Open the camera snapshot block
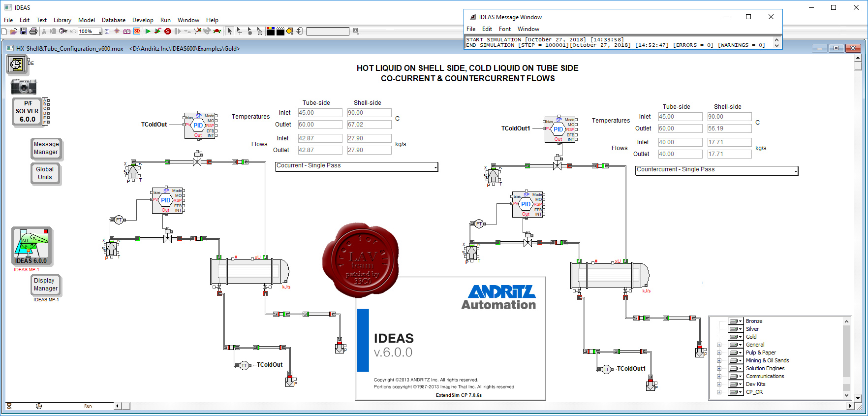This screenshot has height=416, width=868. pyautogui.click(x=24, y=87)
